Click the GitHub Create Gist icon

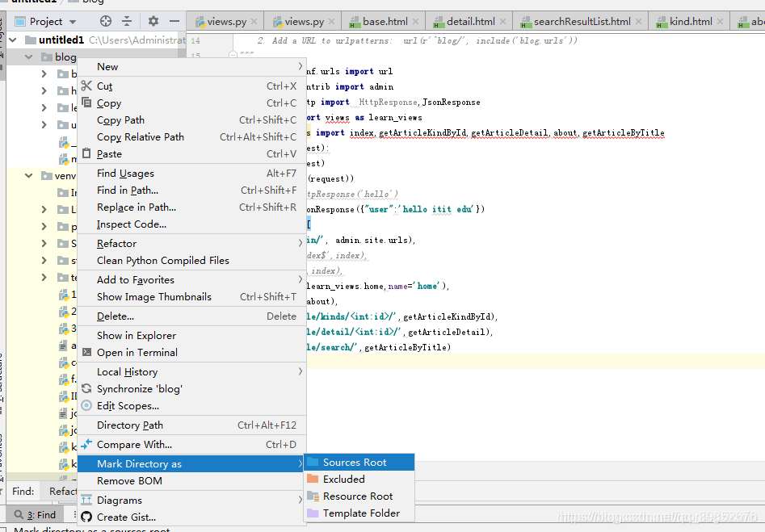[x=86, y=517]
